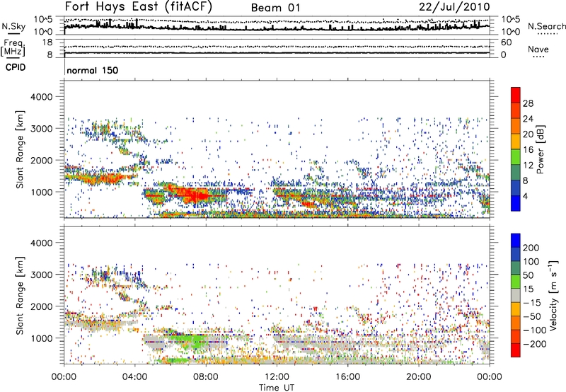This screenshot has height=392, width=566.
Task: Click the 08:00 time axis tick
Action: click(206, 375)
